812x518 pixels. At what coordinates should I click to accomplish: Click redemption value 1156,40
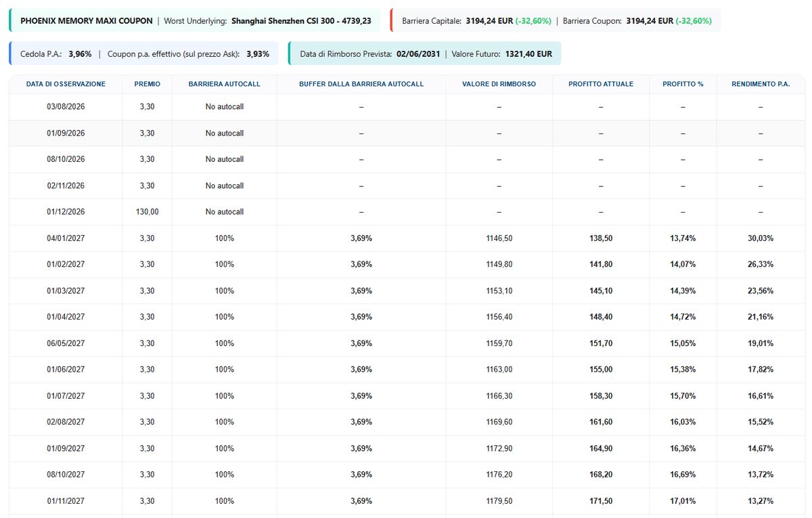(499, 317)
